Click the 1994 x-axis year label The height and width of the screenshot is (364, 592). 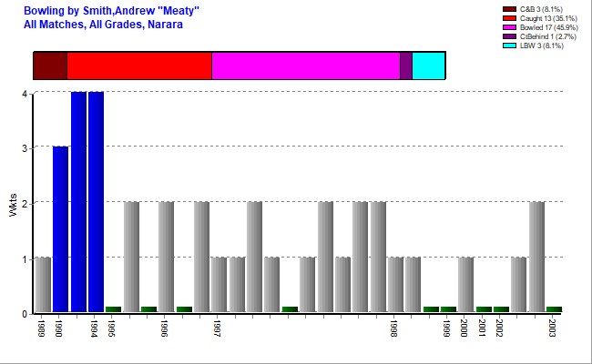[94, 329]
